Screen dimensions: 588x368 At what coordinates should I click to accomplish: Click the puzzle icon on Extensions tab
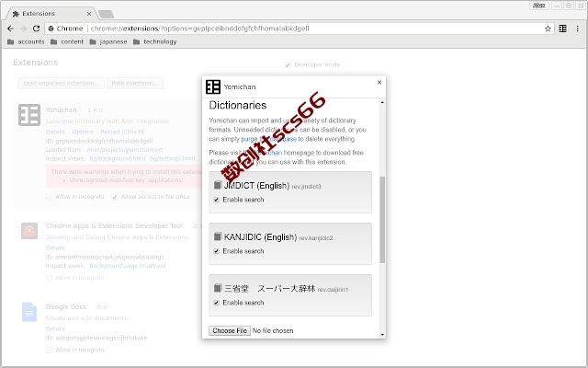tap(16, 14)
